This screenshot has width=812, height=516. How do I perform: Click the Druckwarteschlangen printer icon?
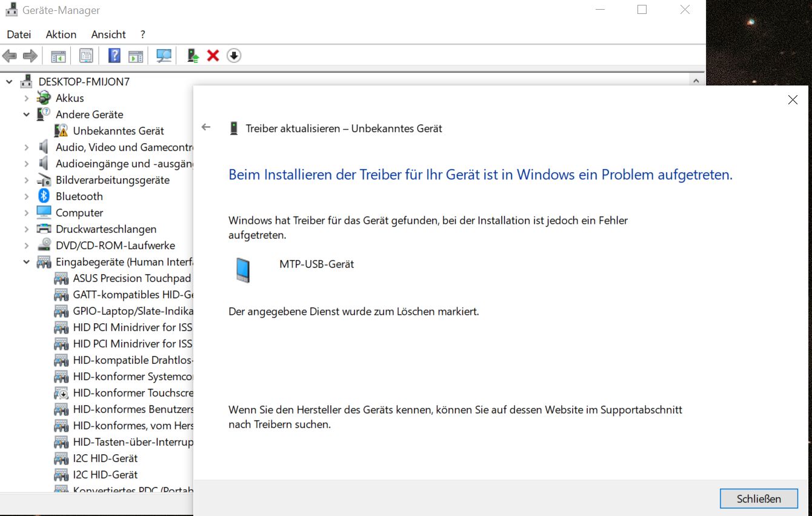(44, 229)
